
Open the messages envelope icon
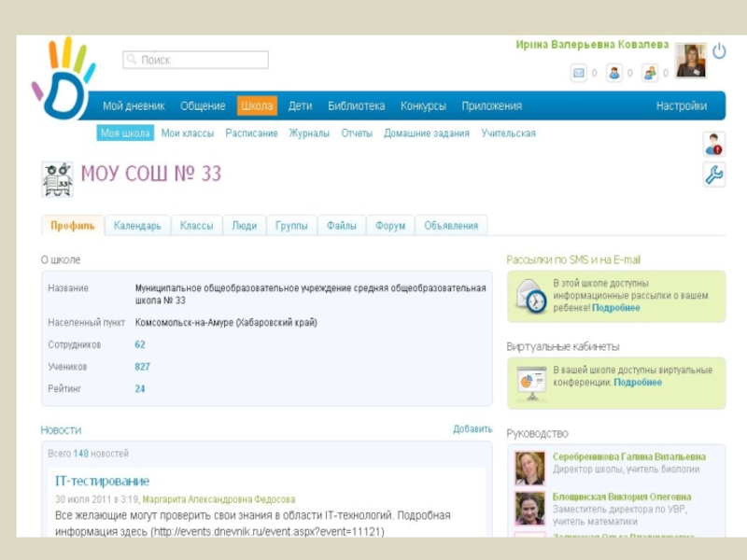[579, 73]
